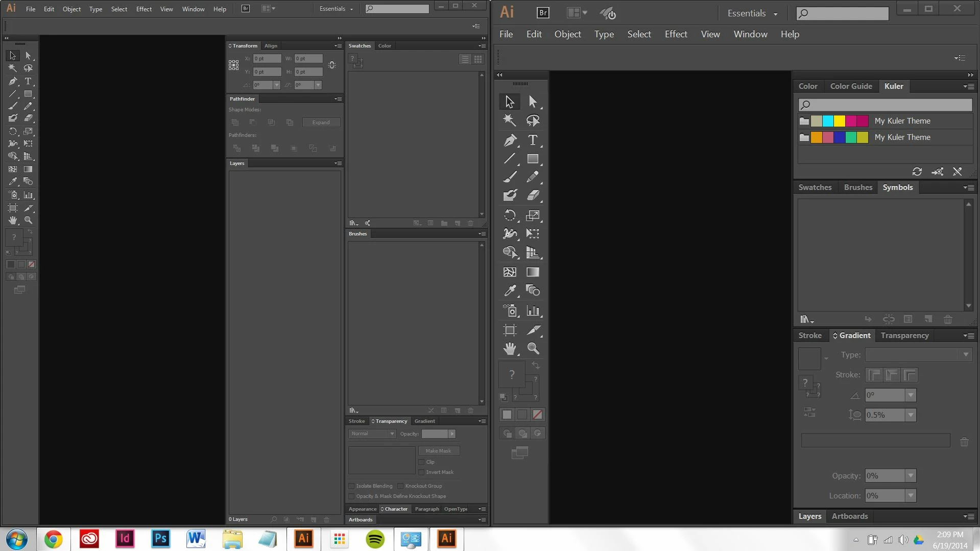Select the Scale tool in right window
Viewport: 980px width, 551px height.
click(533, 215)
